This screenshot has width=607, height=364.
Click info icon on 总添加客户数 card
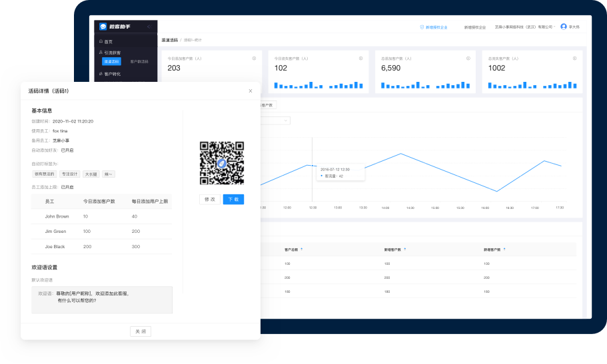pyautogui.click(x=468, y=59)
